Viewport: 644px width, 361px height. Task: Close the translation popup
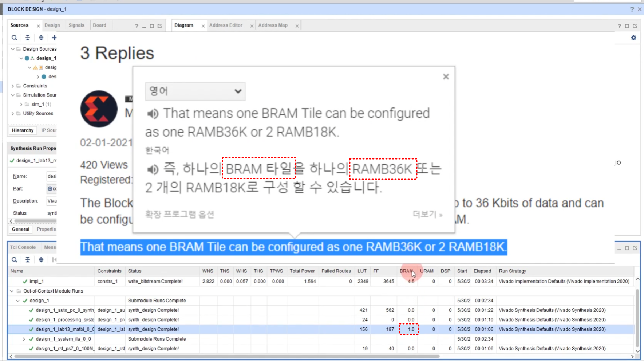(x=446, y=76)
